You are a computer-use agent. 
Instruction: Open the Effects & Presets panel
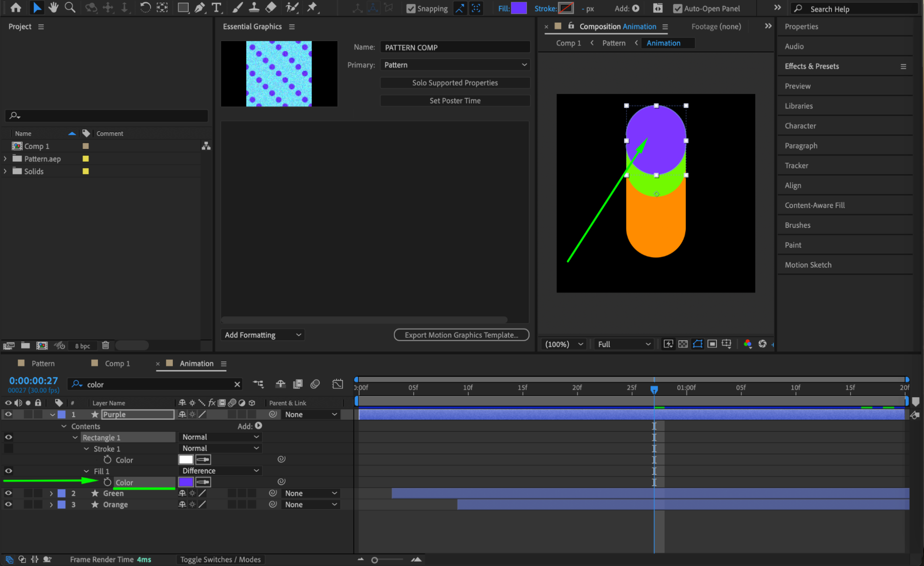click(x=811, y=66)
